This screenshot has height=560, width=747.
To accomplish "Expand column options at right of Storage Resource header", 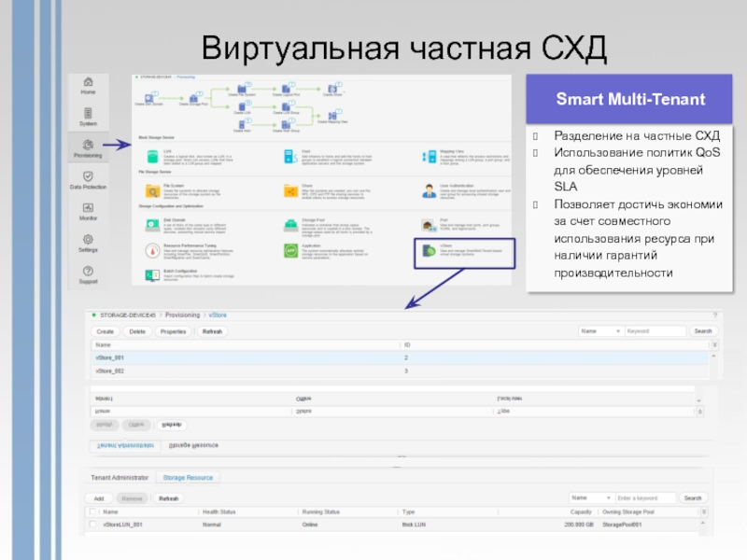I will click(704, 511).
